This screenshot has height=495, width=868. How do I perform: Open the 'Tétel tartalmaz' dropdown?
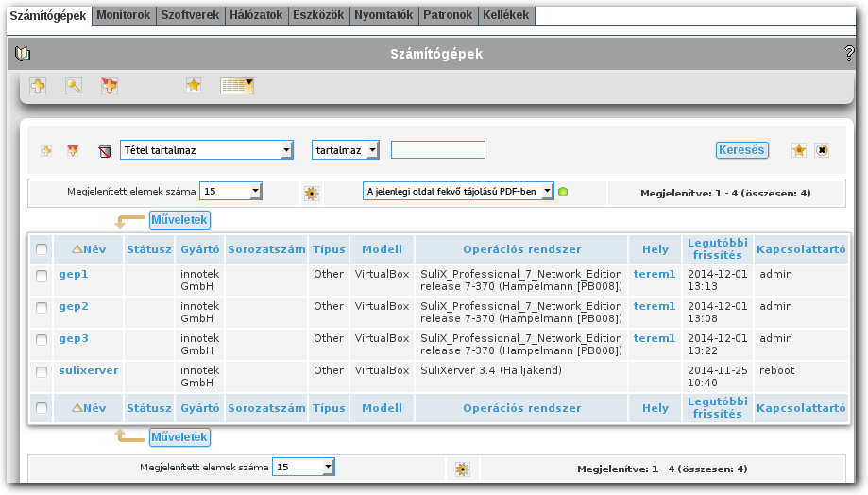click(207, 150)
